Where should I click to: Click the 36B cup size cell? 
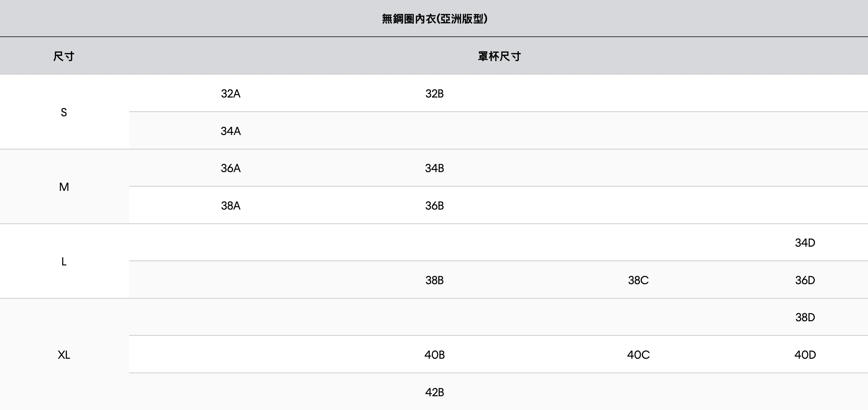(x=434, y=206)
